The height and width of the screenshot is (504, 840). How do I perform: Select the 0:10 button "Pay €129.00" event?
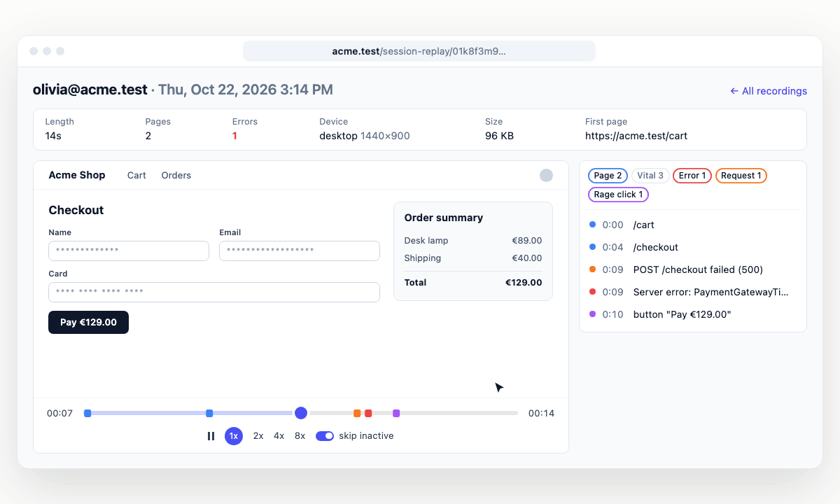(693, 314)
